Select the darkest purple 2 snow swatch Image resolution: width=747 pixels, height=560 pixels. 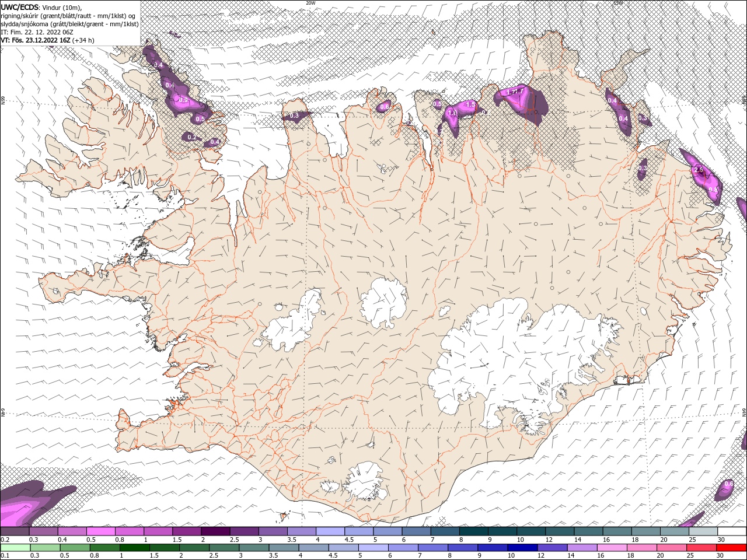pos(216,531)
